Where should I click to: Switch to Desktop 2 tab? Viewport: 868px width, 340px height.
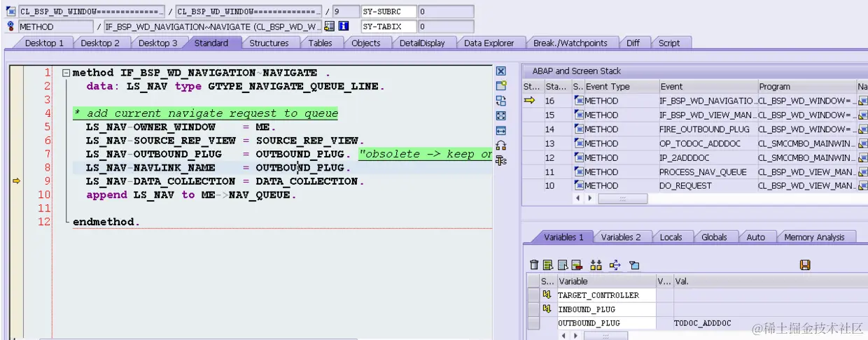coord(100,43)
